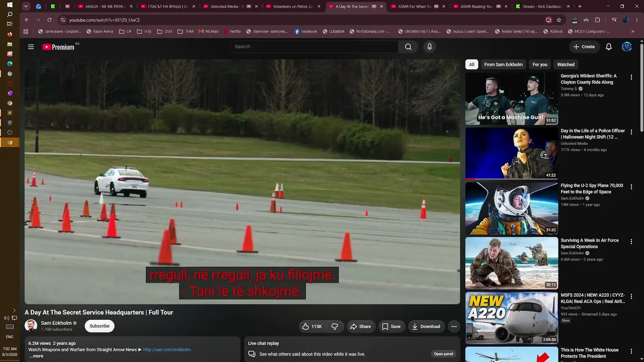This screenshot has width=644, height=362.
Task: Reload the current page
Action: pyautogui.click(x=49, y=20)
